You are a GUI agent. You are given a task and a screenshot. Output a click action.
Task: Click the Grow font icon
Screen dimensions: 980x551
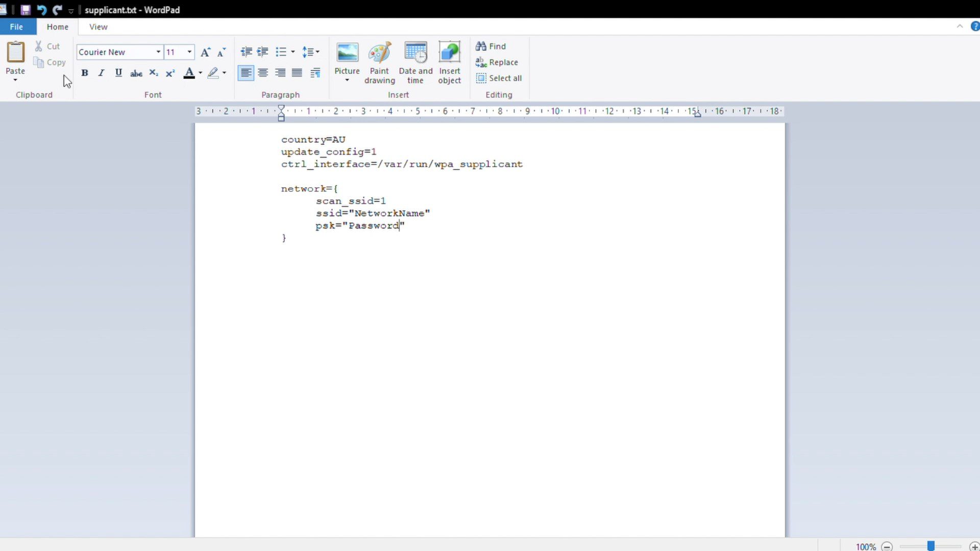point(205,52)
